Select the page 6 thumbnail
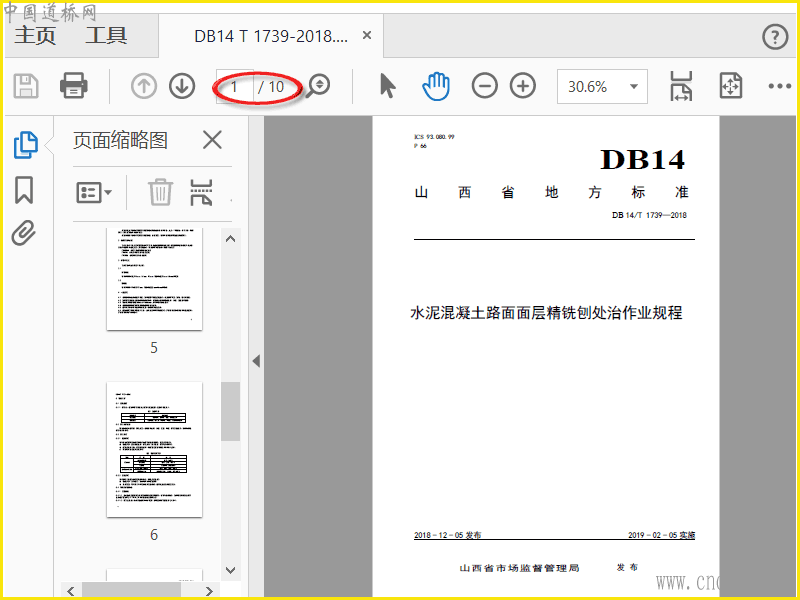Viewport: 800px width, 600px height. point(154,449)
